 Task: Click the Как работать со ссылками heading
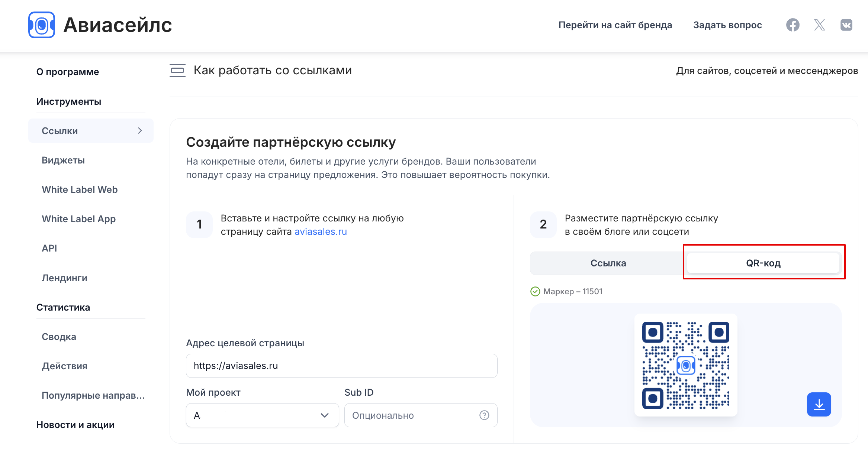[273, 70]
